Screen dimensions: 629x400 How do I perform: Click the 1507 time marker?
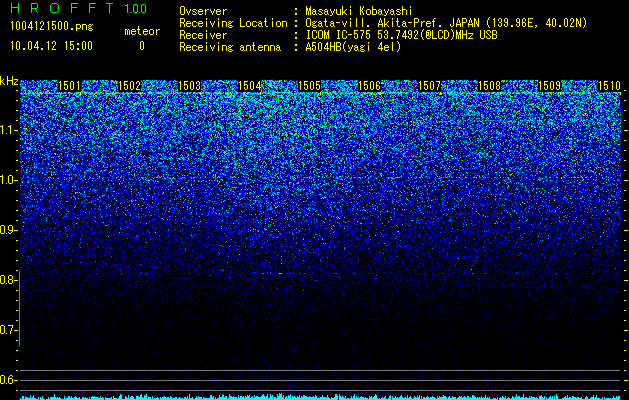pyautogui.click(x=430, y=86)
